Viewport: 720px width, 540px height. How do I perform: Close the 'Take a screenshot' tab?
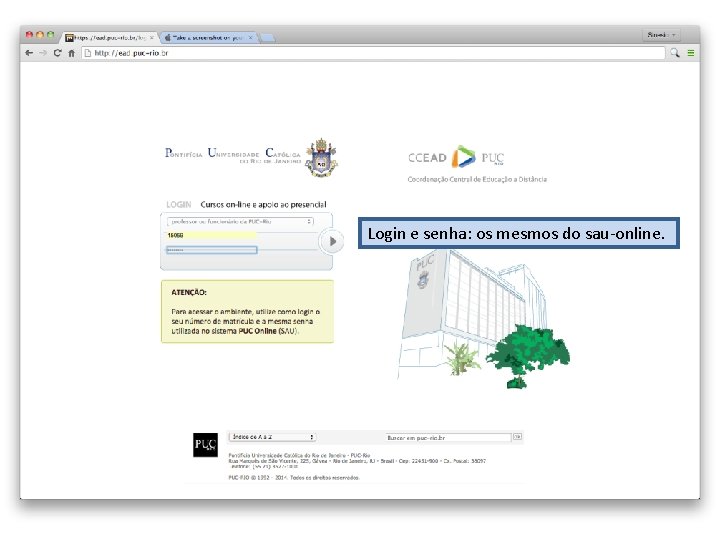(x=250, y=38)
